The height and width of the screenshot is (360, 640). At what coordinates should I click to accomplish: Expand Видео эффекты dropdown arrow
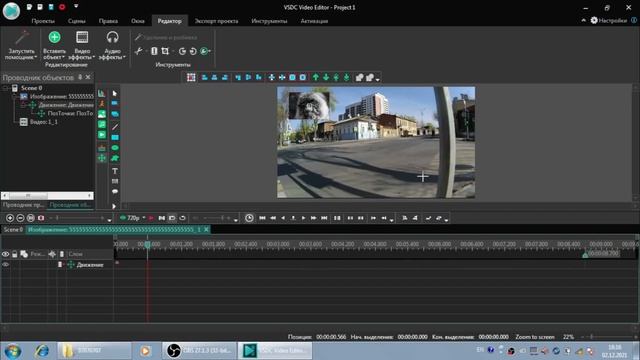tap(93, 57)
